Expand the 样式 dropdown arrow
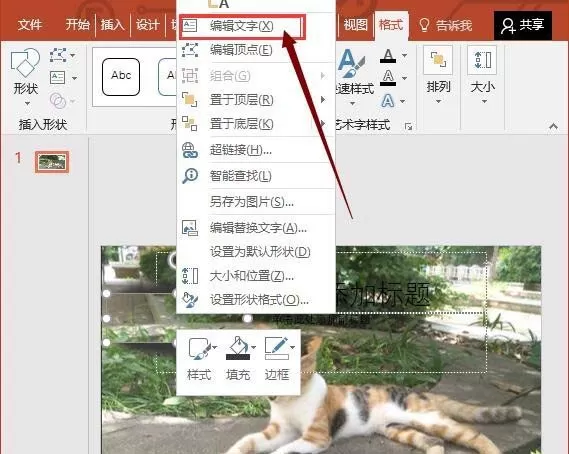The width and height of the screenshot is (569, 454). click(215, 348)
